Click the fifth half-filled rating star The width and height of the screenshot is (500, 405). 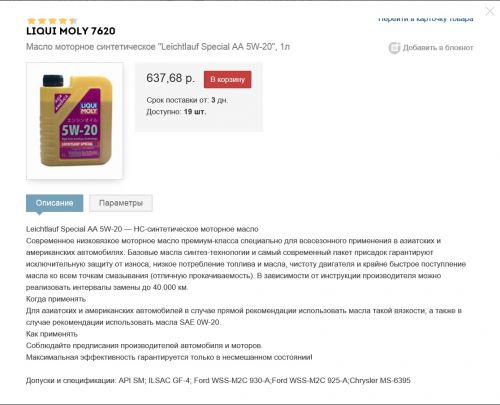73,21
